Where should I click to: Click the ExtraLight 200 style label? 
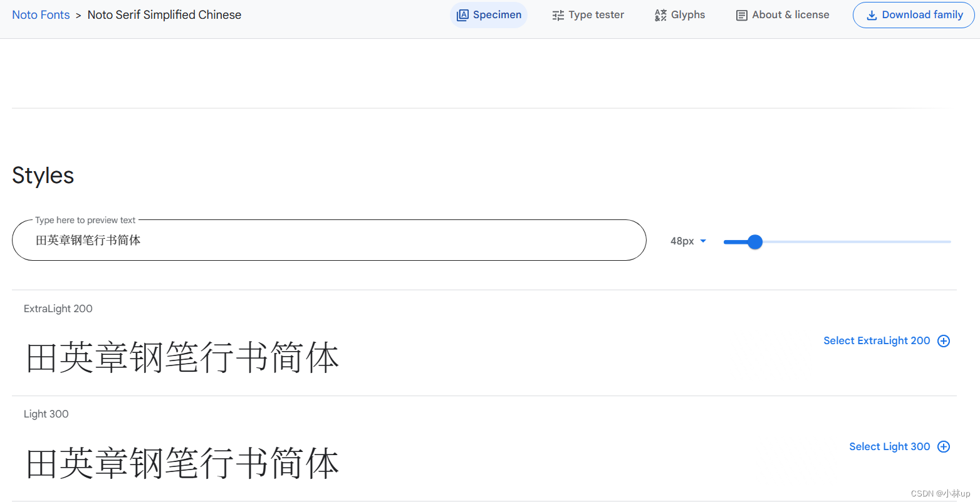coord(58,309)
